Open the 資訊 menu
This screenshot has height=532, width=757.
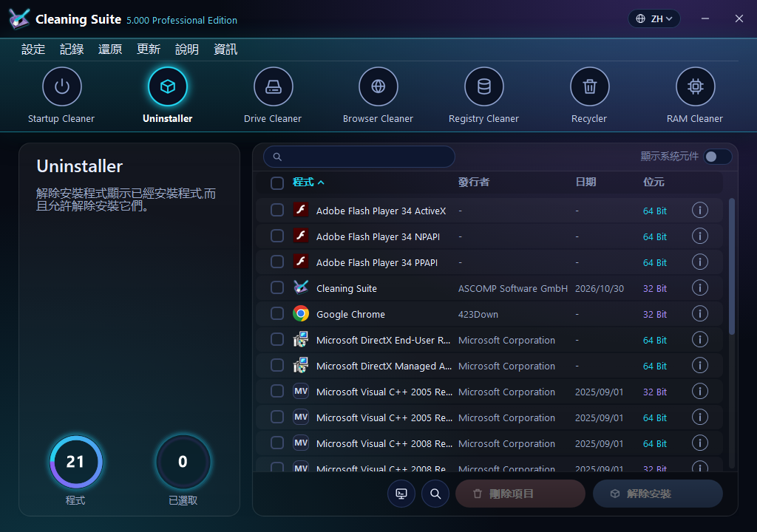click(225, 50)
